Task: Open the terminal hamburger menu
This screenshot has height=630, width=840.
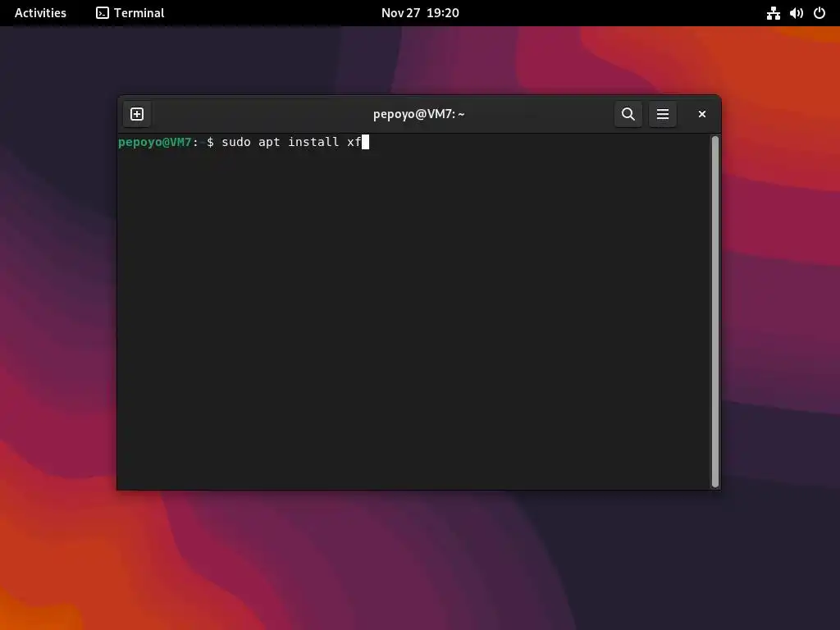Action: [x=662, y=114]
